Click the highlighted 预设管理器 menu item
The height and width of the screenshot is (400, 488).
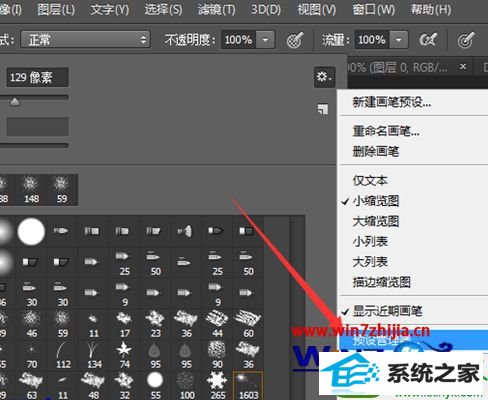pos(413,340)
